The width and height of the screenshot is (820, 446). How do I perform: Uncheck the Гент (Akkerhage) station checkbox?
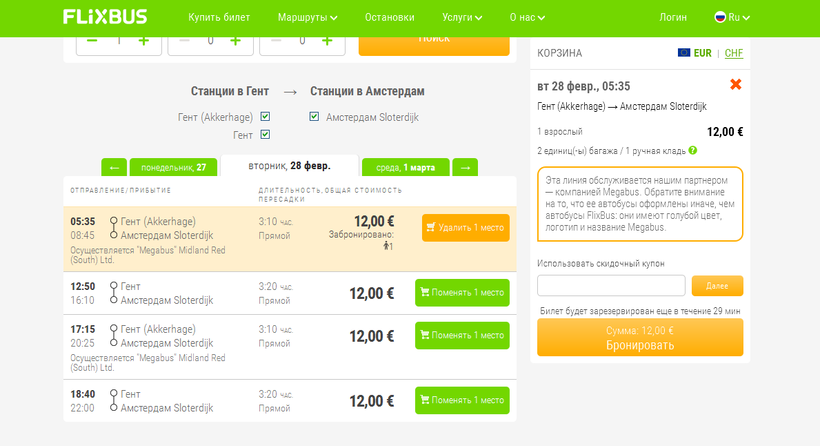tap(265, 117)
